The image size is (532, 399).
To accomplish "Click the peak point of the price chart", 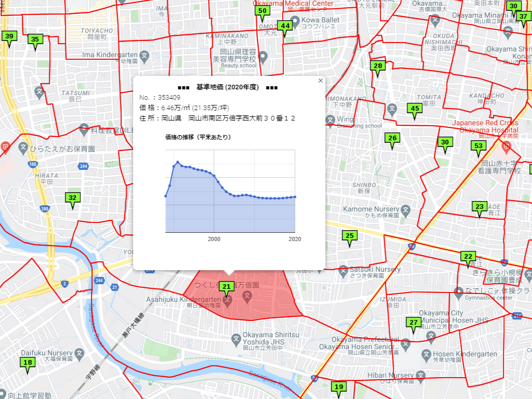I will (178, 162).
